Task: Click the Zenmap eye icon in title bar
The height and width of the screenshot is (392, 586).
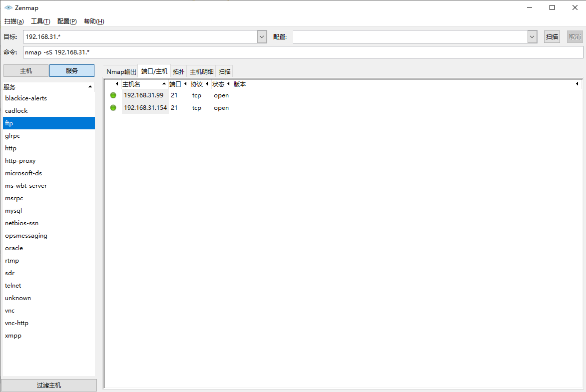Action: [8, 7]
